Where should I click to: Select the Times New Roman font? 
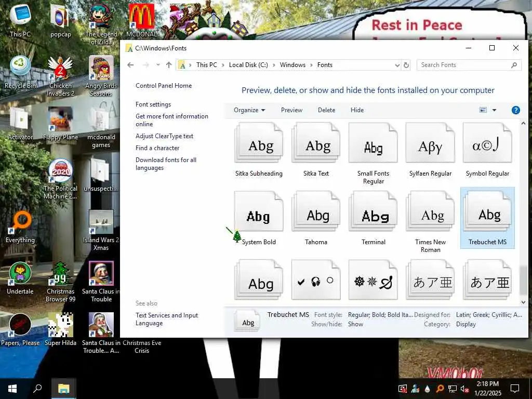(x=430, y=222)
